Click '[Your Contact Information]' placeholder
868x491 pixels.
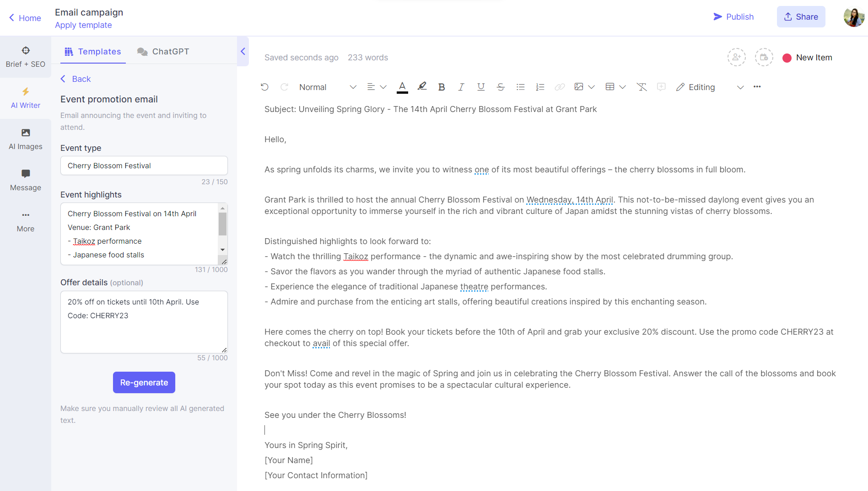pyautogui.click(x=316, y=475)
